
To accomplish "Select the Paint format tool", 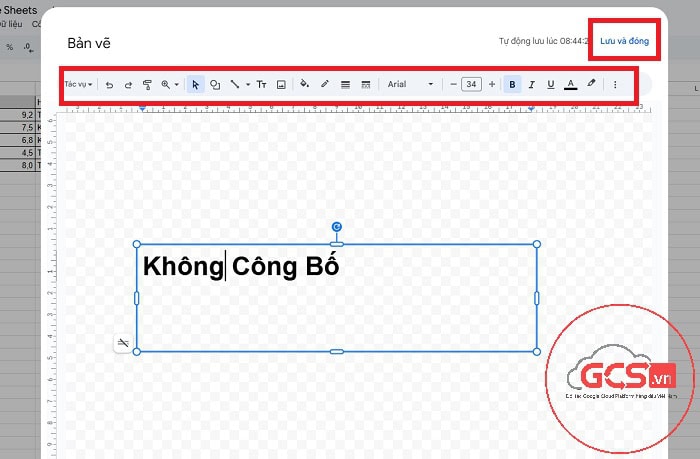I will point(146,85).
